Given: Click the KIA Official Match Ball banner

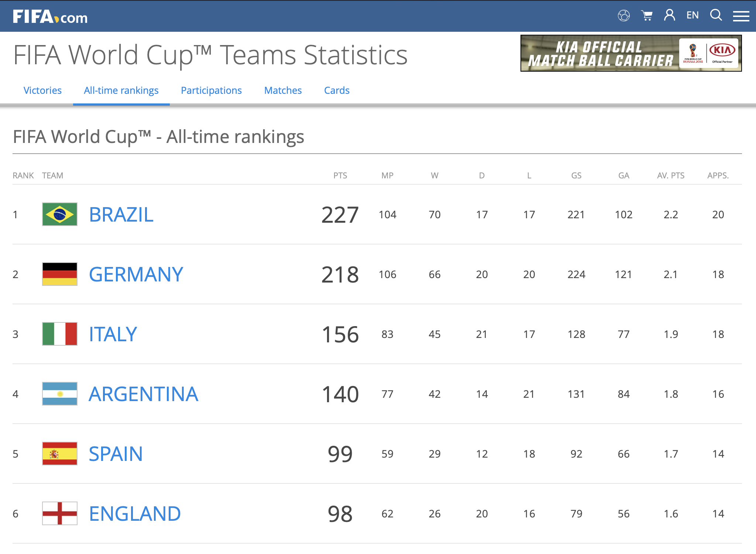Looking at the screenshot, I should point(631,53).
